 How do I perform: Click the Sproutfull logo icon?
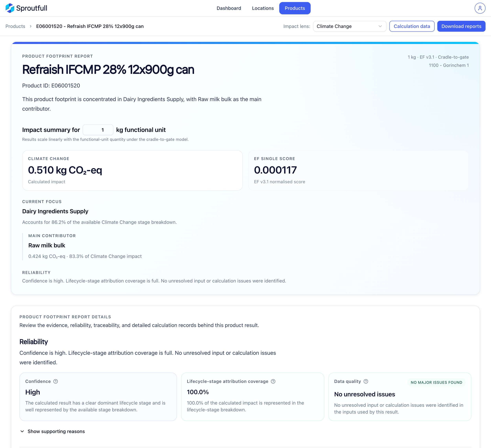[10, 8]
